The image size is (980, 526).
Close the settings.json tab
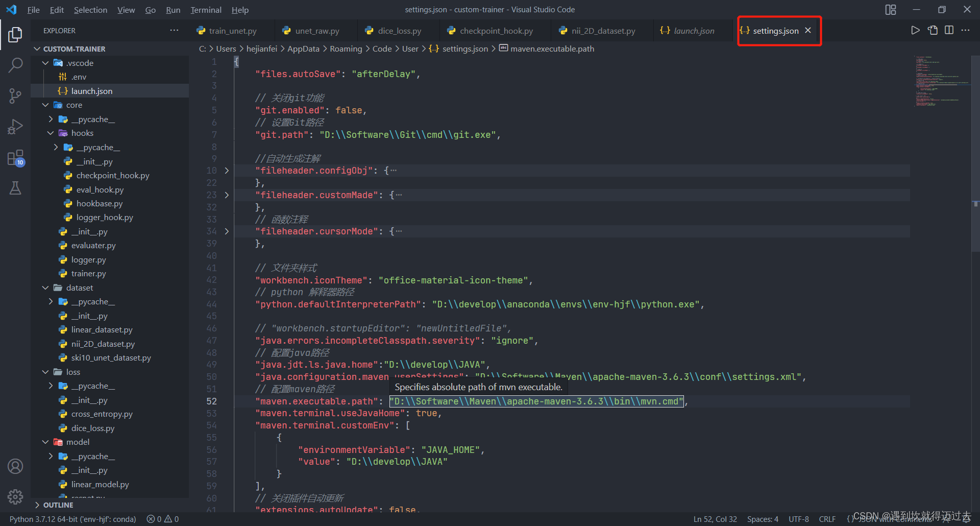click(808, 31)
